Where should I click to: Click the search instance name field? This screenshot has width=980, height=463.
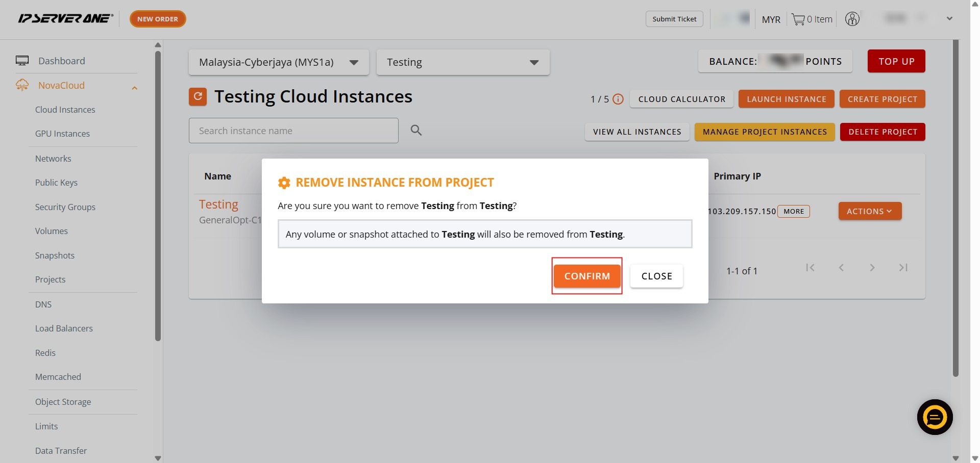coord(293,131)
